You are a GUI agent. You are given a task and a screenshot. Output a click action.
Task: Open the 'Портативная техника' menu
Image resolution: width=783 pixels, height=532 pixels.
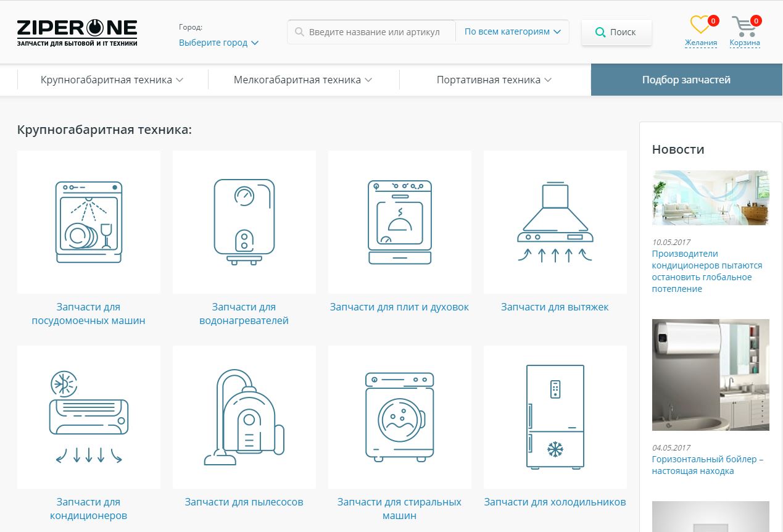pos(494,80)
